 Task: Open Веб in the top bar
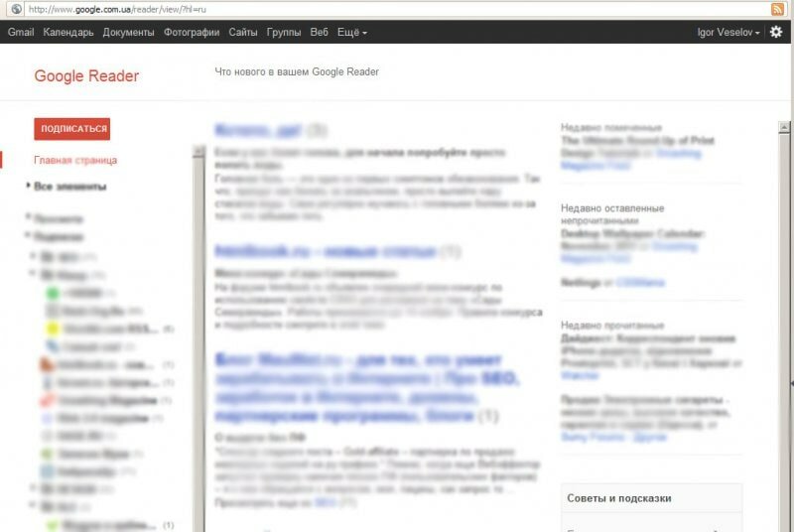tap(319, 32)
